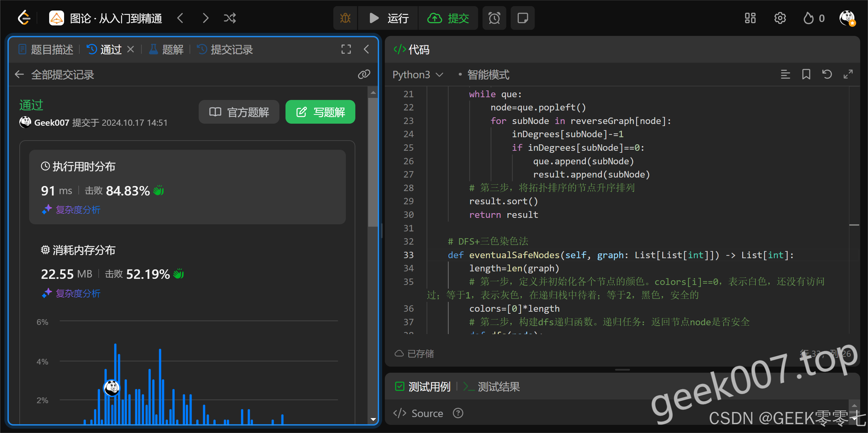Expand code editor to full size
The height and width of the screenshot is (433, 868).
tap(848, 74)
